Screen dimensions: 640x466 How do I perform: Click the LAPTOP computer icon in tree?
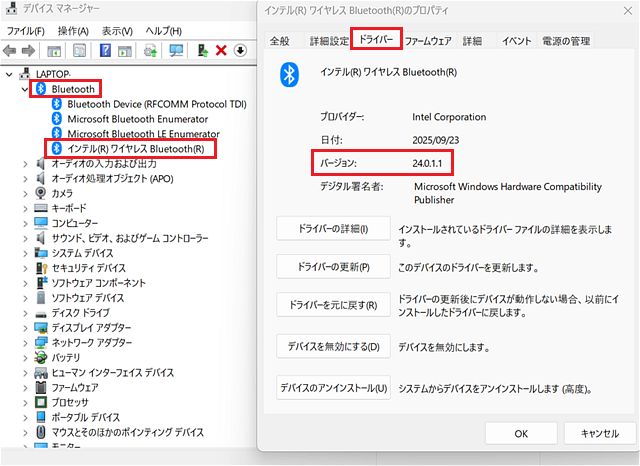25,74
